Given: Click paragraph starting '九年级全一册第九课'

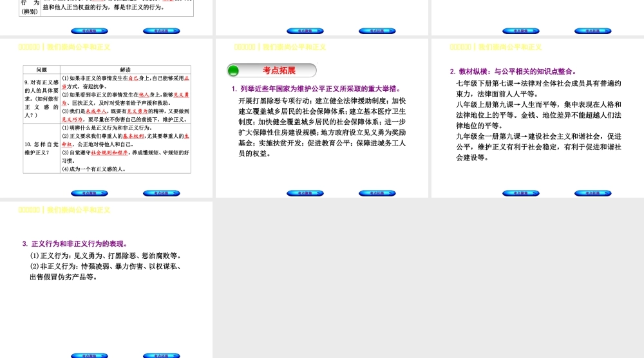Looking at the screenshot, I should [538, 147].
